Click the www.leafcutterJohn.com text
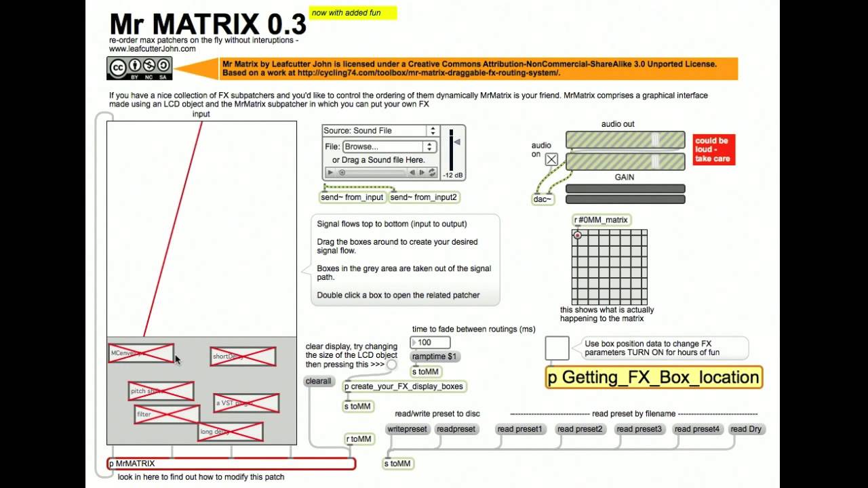Viewport: 868px width, 488px height. pyautogui.click(x=153, y=49)
